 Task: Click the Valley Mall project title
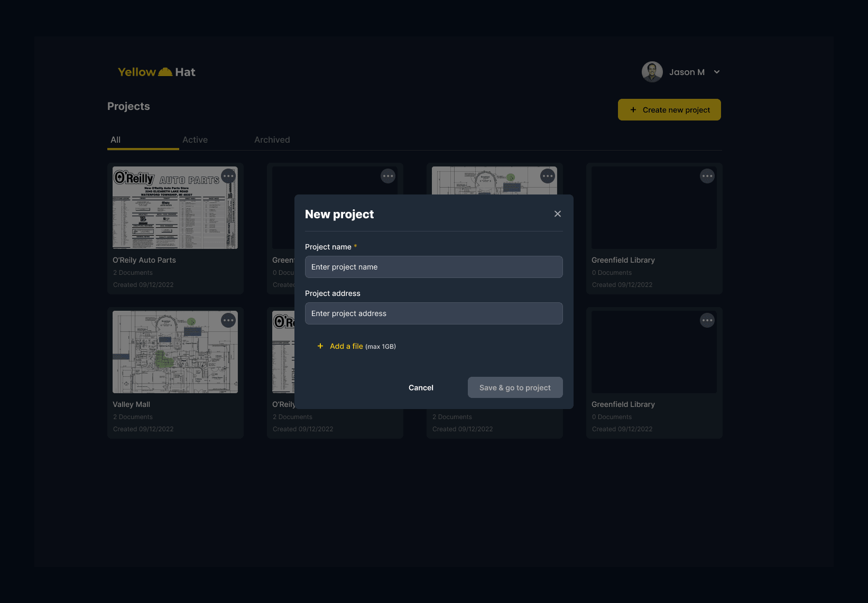[131, 404]
